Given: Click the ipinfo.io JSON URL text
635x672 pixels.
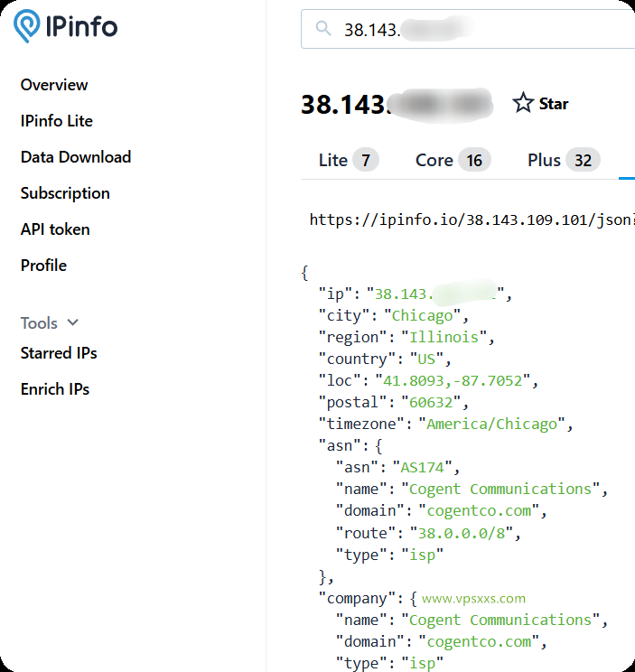Looking at the screenshot, I should click(x=472, y=219).
